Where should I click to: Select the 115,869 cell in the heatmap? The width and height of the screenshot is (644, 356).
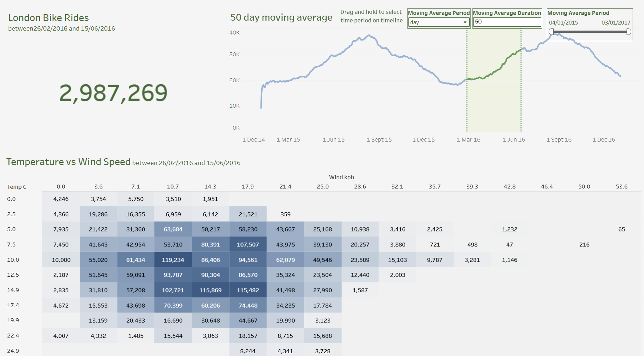pyautogui.click(x=210, y=290)
